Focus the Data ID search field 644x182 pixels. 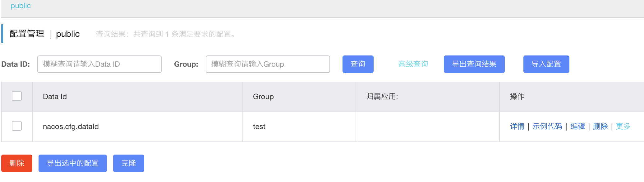click(99, 64)
